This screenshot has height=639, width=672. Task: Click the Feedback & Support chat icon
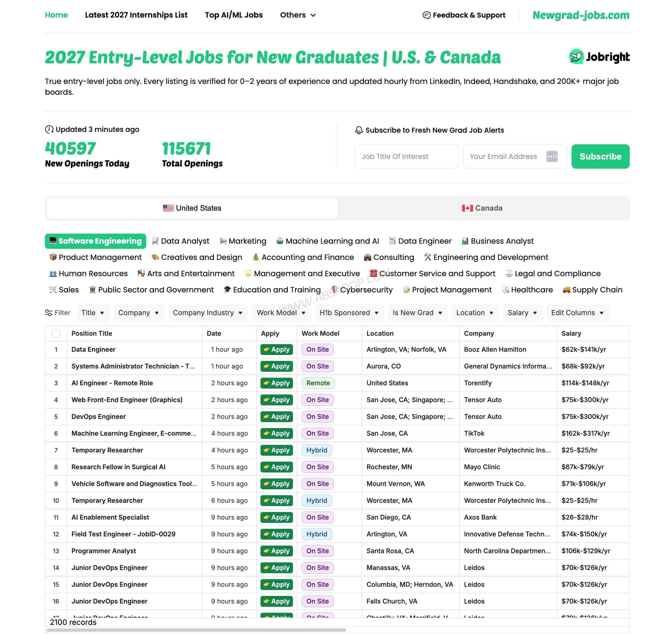pos(426,15)
